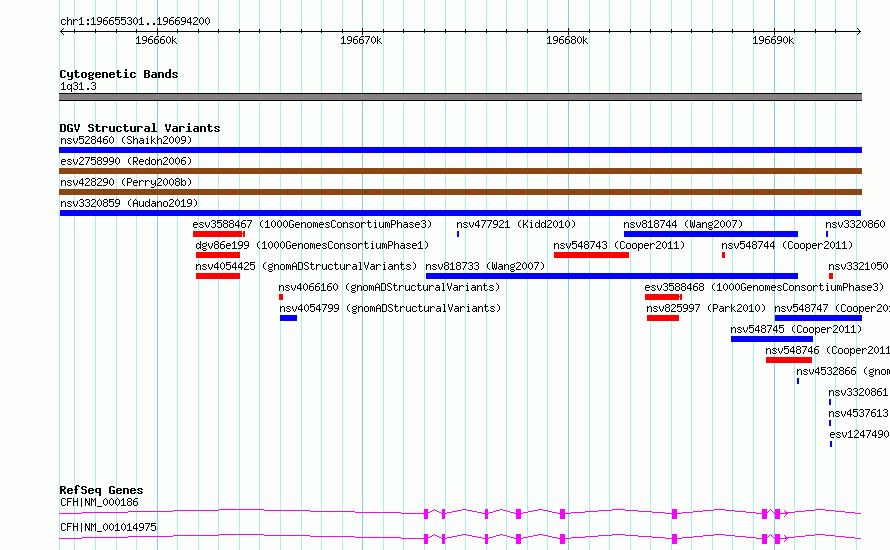Click the nsv4054799 small blue bar

[288, 318]
